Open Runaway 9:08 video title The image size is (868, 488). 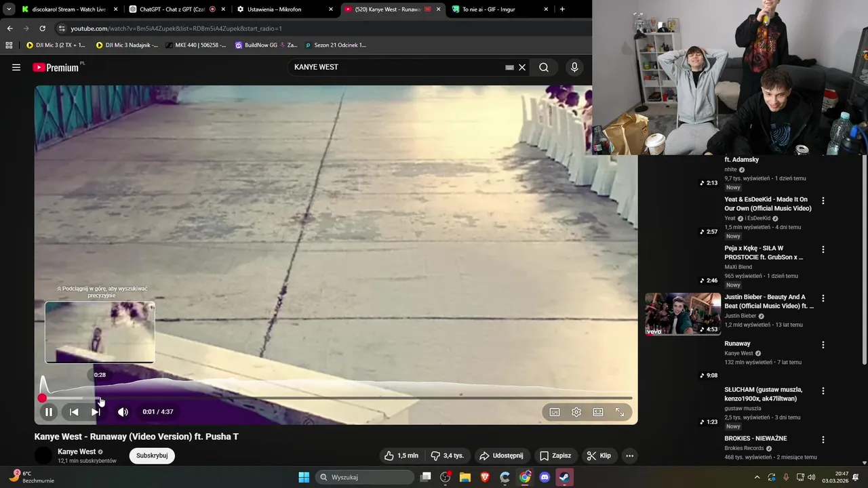pos(737,344)
